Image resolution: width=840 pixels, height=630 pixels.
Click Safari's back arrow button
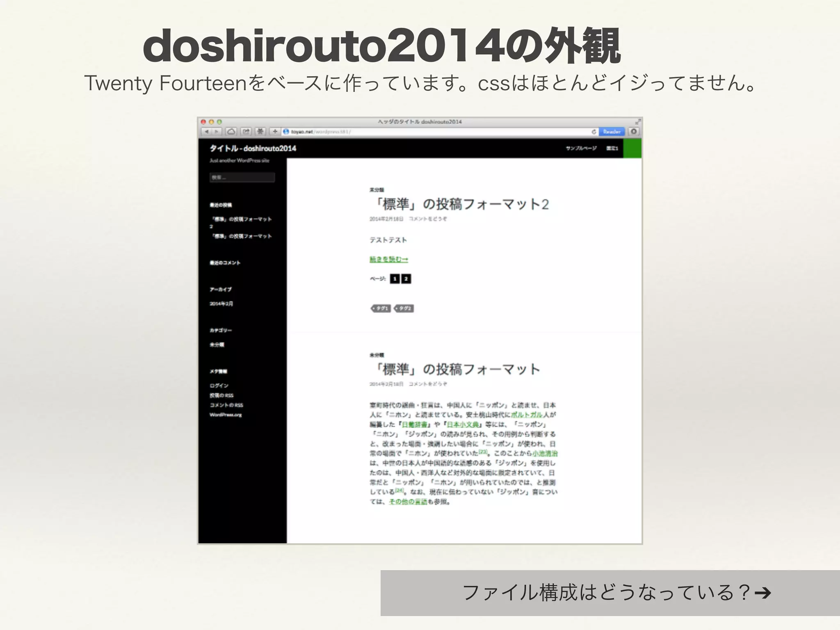(x=206, y=132)
